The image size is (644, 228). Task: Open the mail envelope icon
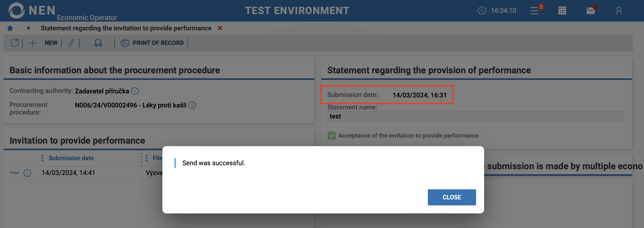coord(590,11)
